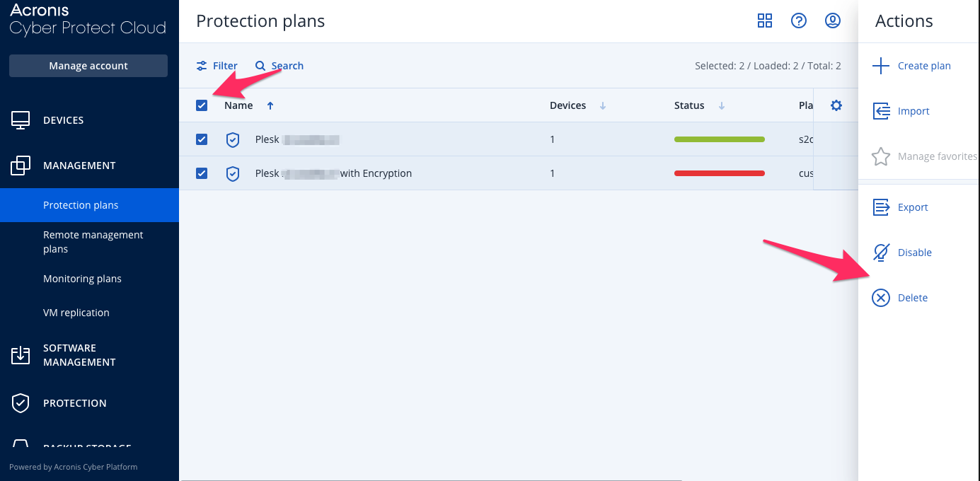The width and height of the screenshot is (980, 481).
Task: Click the 'Powered by Acronis Cyber Platform' footer text
Action: [x=74, y=467]
